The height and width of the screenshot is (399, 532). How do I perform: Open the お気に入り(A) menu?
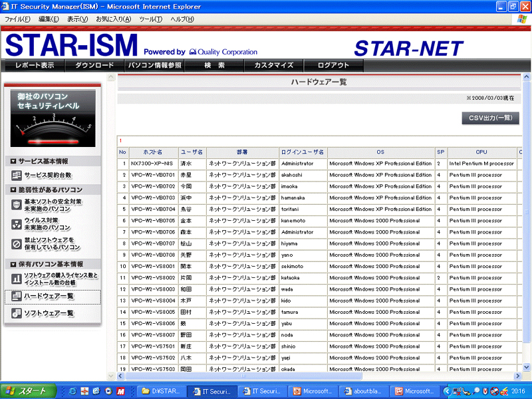(x=113, y=19)
